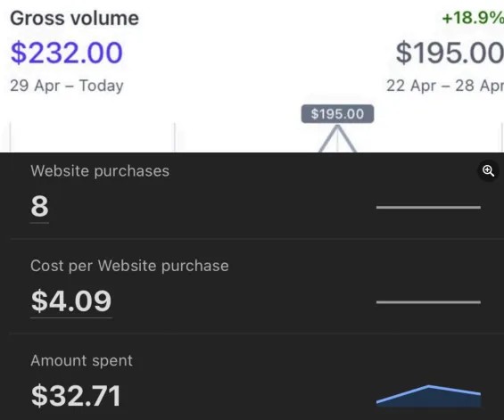Click the leftmost vertical chart gridline

[x=11, y=137]
